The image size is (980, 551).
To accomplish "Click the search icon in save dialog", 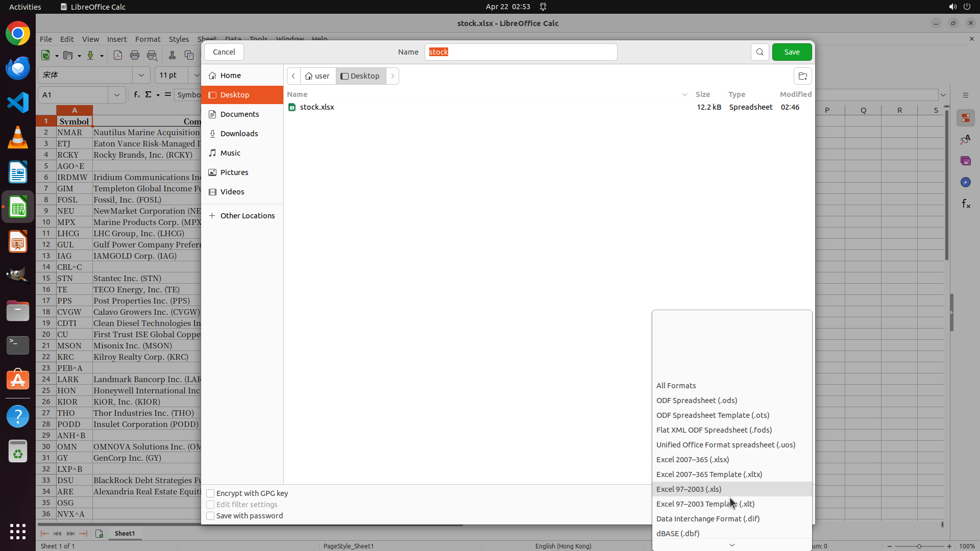I will (759, 52).
